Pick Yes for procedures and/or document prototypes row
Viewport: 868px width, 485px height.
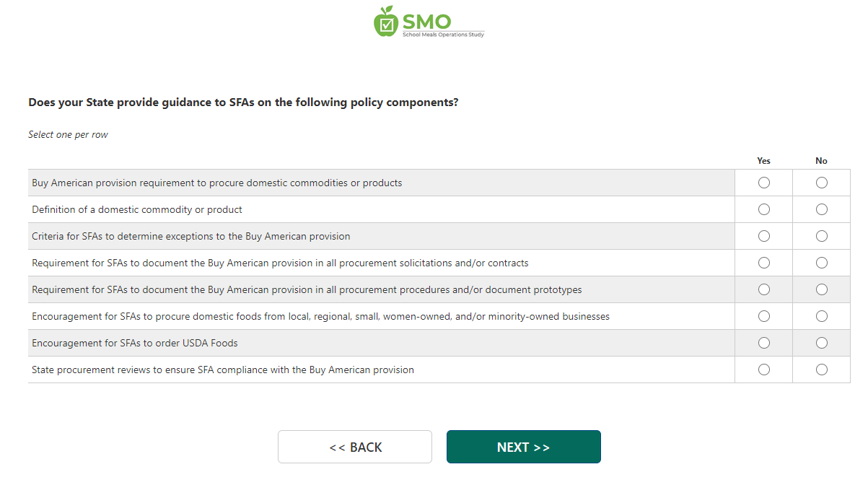(x=764, y=289)
